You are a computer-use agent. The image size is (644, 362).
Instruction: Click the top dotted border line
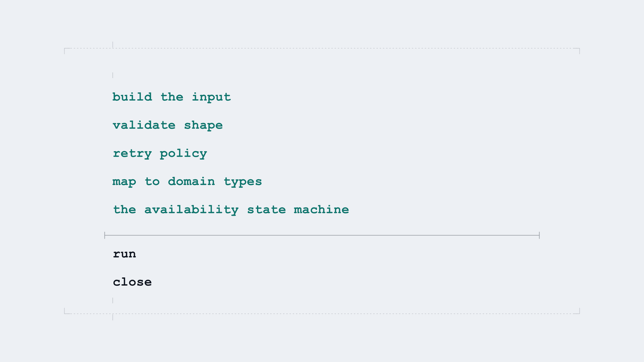pyautogui.click(x=322, y=49)
